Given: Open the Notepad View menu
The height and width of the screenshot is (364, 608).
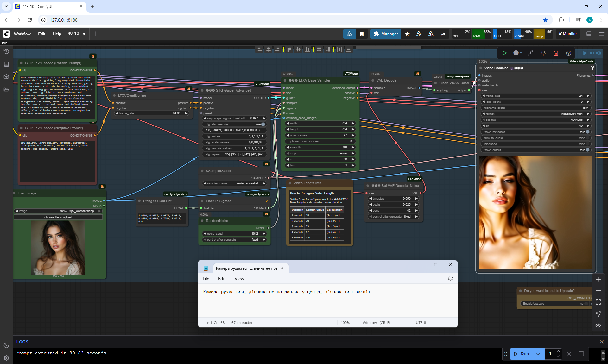Looking at the screenshot, I should click(x=239, y=279).
